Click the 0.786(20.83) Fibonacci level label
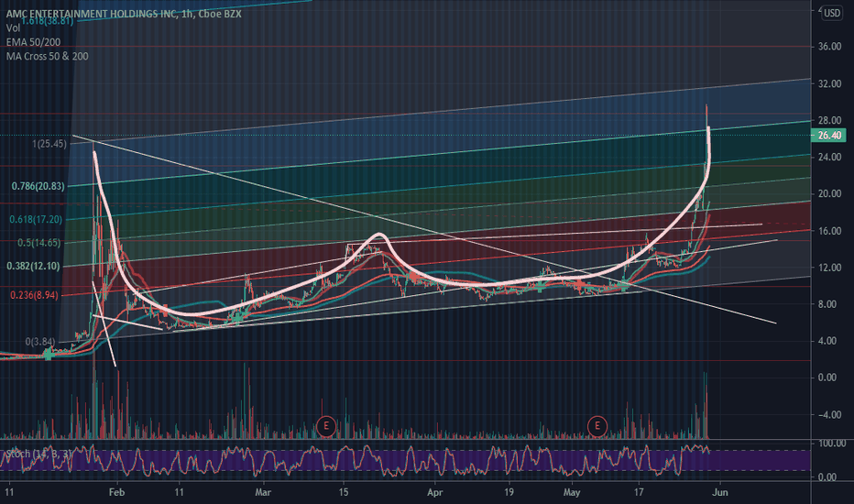 point(38,186)
